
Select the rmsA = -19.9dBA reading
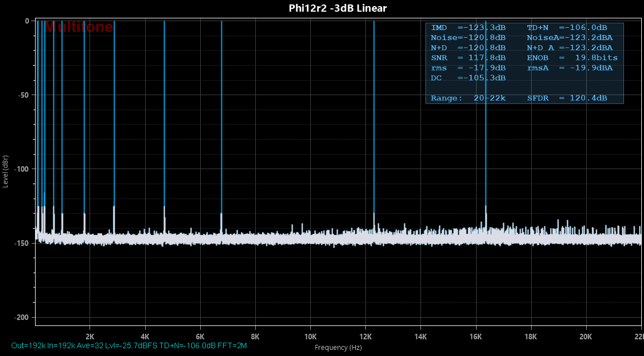click(x=569, y=68)
